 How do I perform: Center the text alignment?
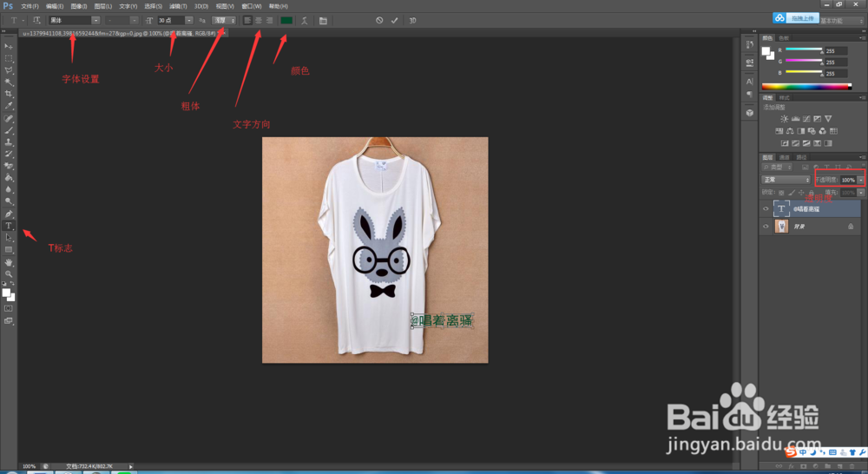(x=258, y=20)
